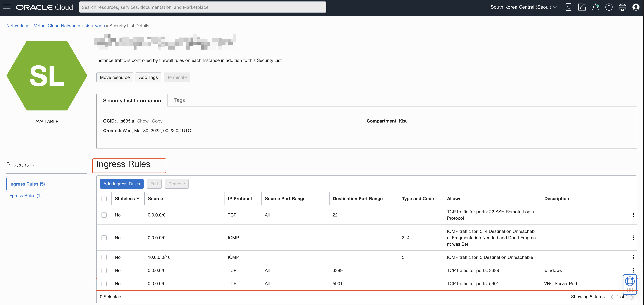The image size is (644, 305).
Task: Click the windows description cell
Action: click(553, 270)
